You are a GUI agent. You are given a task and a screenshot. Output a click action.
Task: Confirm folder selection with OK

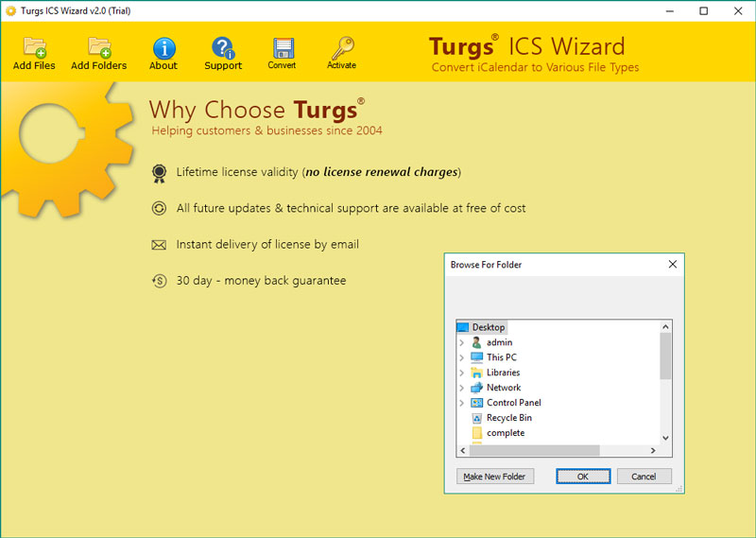coord(583,477)
